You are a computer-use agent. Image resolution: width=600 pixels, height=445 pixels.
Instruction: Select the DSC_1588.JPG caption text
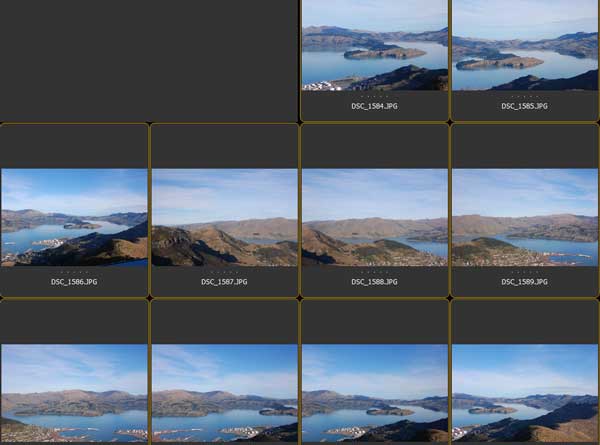375,282
